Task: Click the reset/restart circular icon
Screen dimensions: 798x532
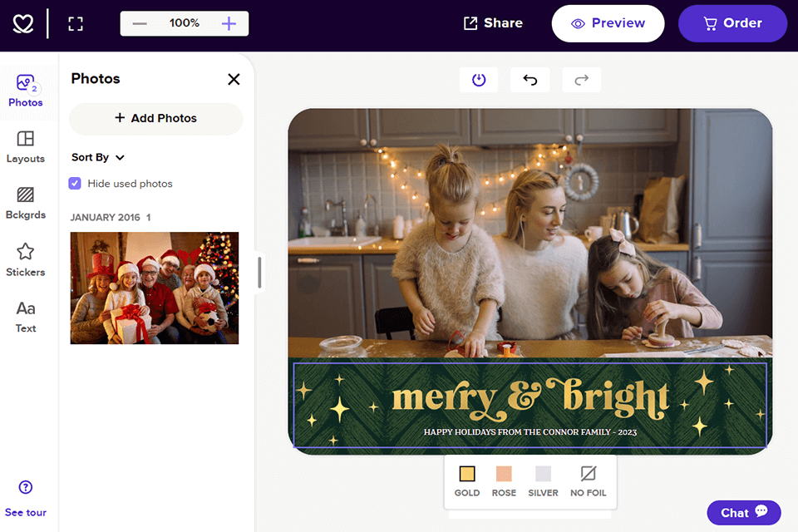Action: coord(479,80)
